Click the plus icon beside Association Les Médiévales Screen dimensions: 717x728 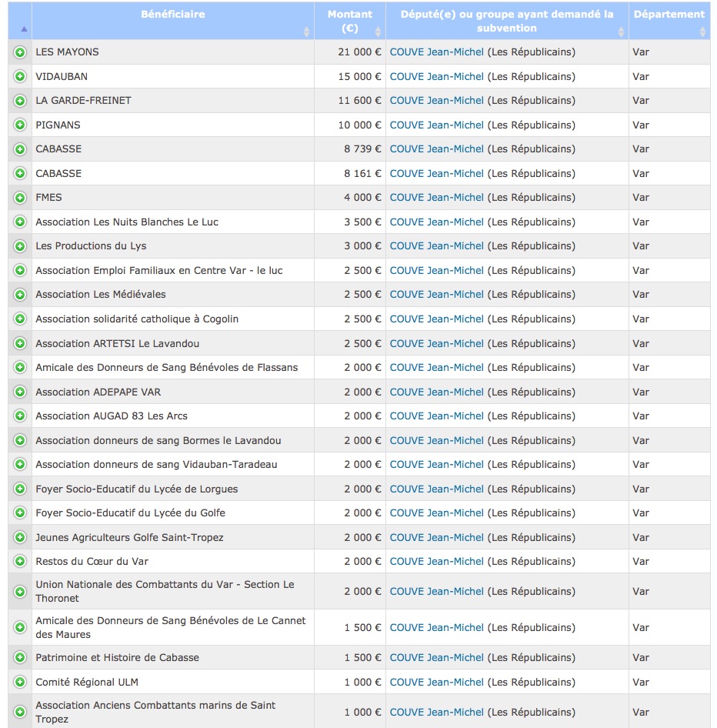pos(20,295)
